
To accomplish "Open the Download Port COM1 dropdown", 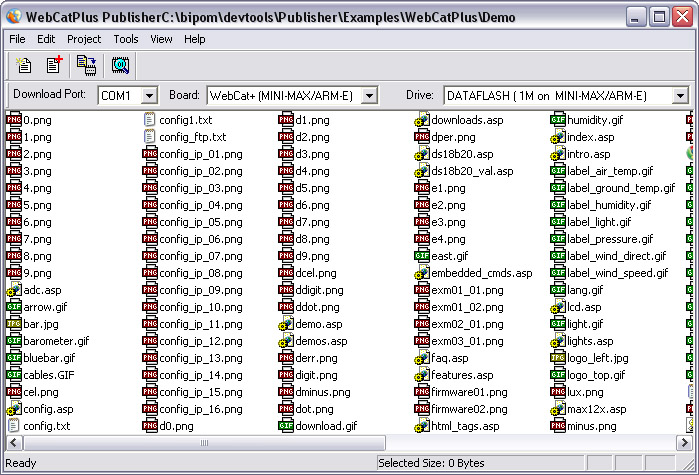I will coord(149,95).
